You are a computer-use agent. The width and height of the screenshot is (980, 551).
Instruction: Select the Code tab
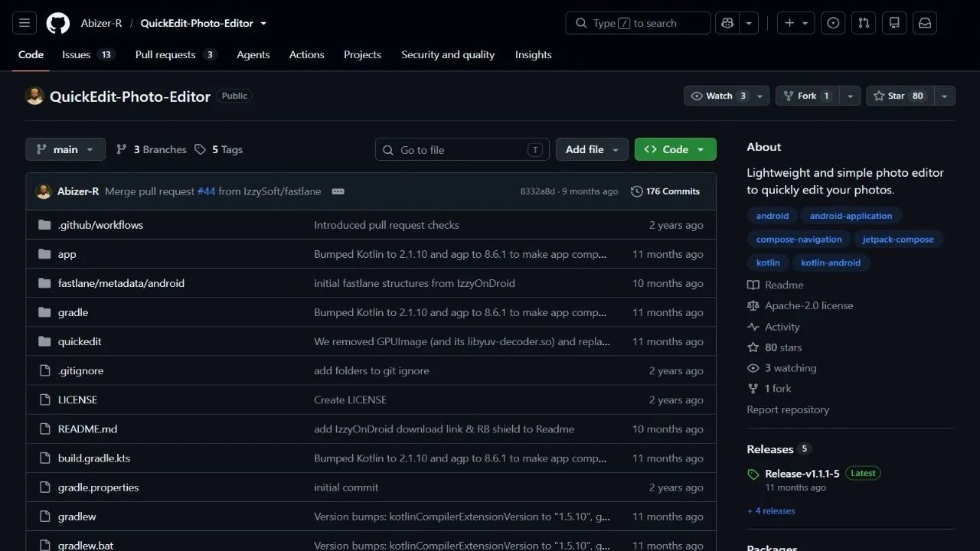tap(31, 54)
